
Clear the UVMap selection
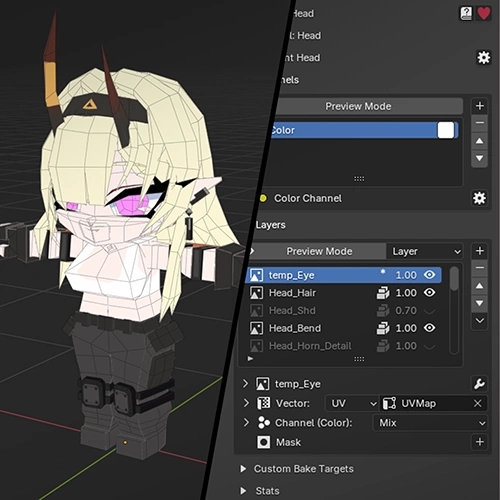point(477,403)
